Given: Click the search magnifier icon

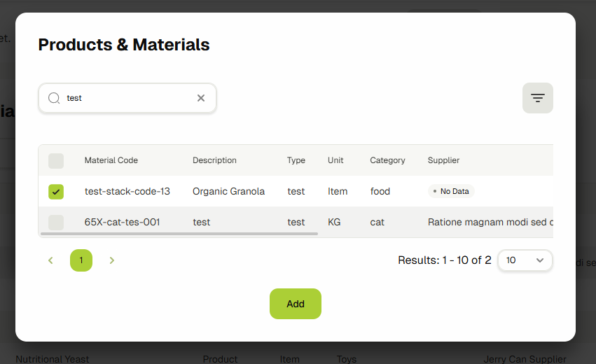Looking at the screenshot, I should (54, 98).
